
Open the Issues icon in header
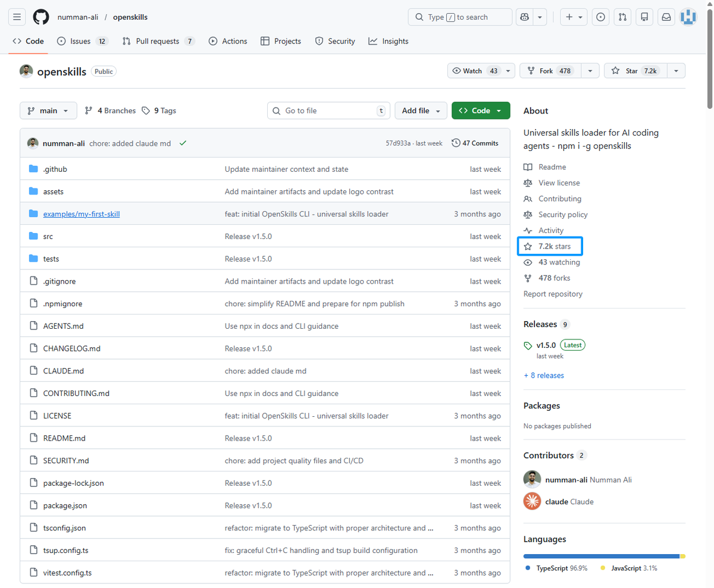tap(601, 17)
